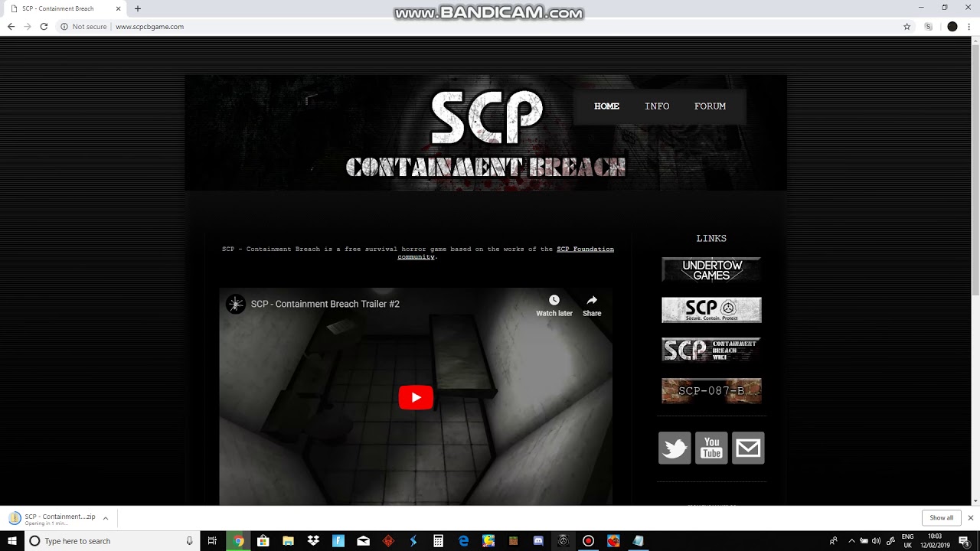This screenshot has height=551, width=980.
Task: Open File Explorer from the taskbar
Action: [x=289, y=541]
